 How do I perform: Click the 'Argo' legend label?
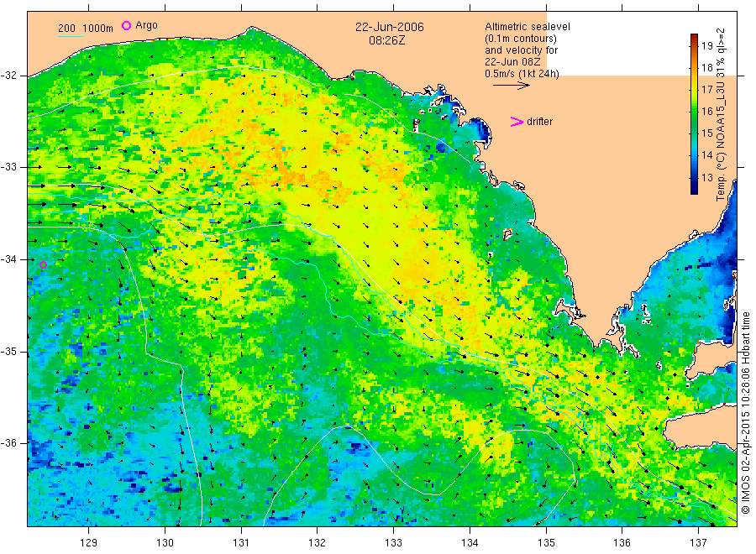click(146, 25)
